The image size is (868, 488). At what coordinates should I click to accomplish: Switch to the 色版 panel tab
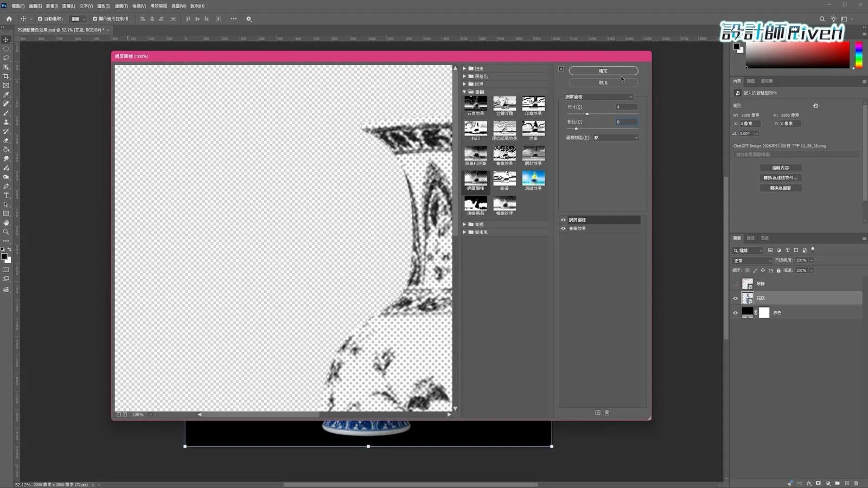[764, 238]
